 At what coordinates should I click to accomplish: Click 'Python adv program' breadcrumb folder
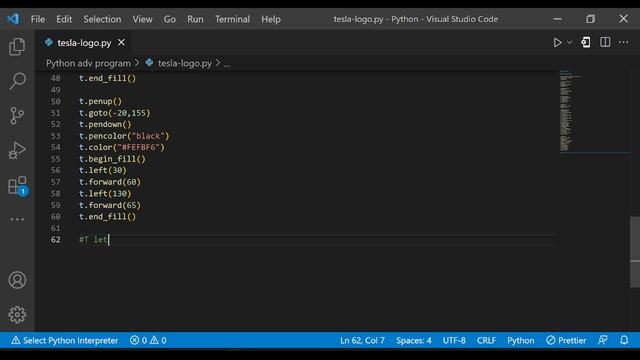point(88,63)
